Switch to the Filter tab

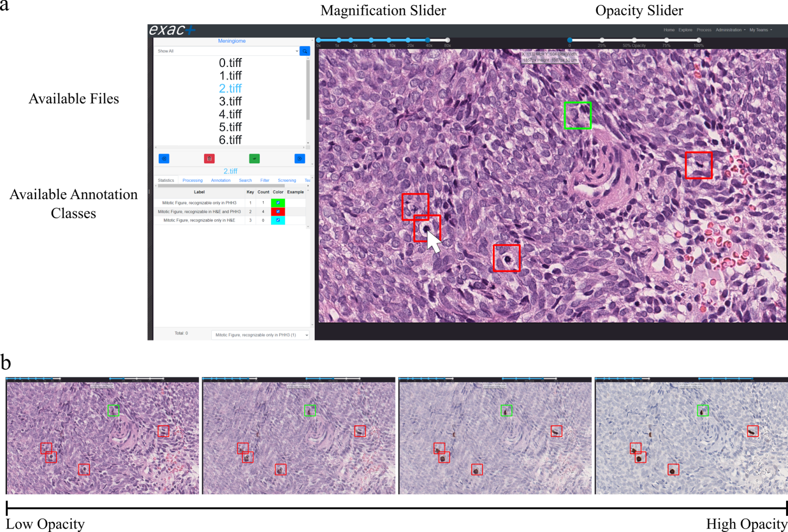(x=264, y=180)
